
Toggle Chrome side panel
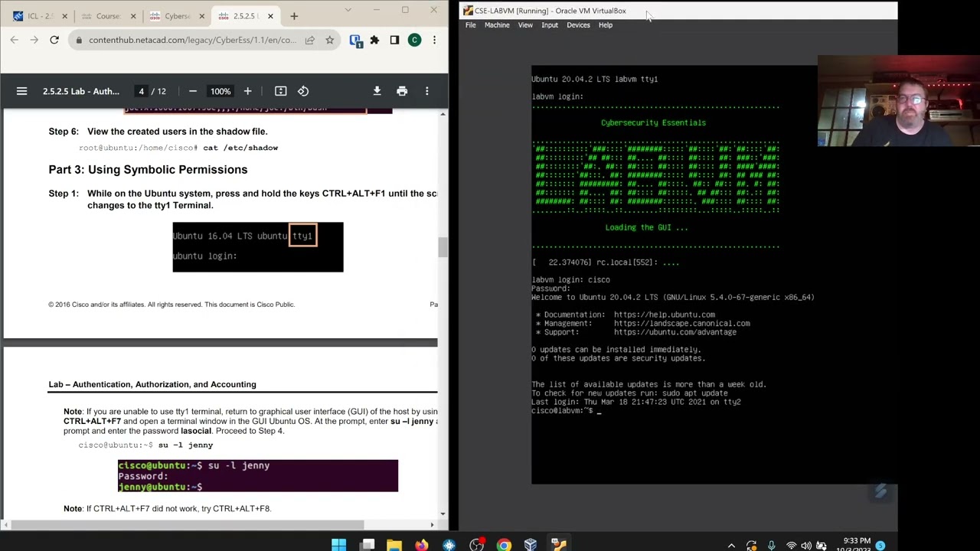pyautogui.click(x=394, y=40)
